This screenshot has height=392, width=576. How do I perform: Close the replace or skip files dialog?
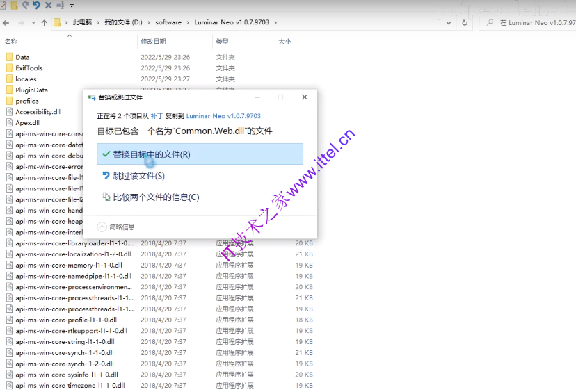[305, 97]
